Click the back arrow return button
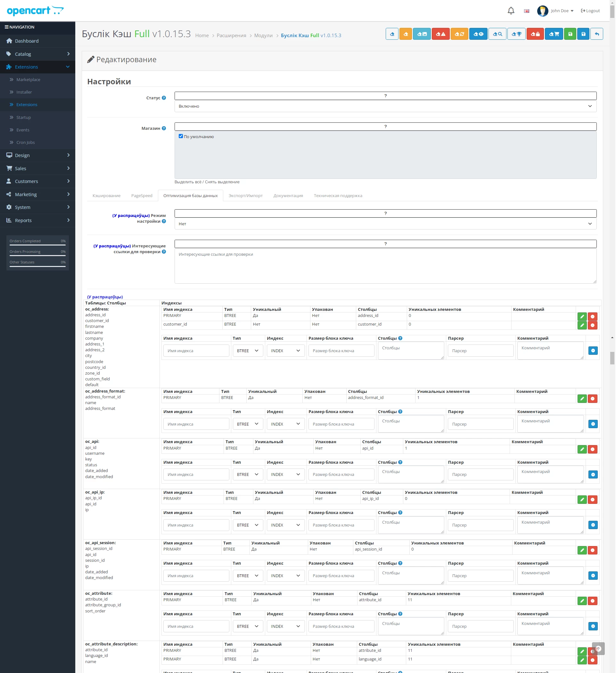This screenshot has width=616, height=673. [x=597, y=34]
